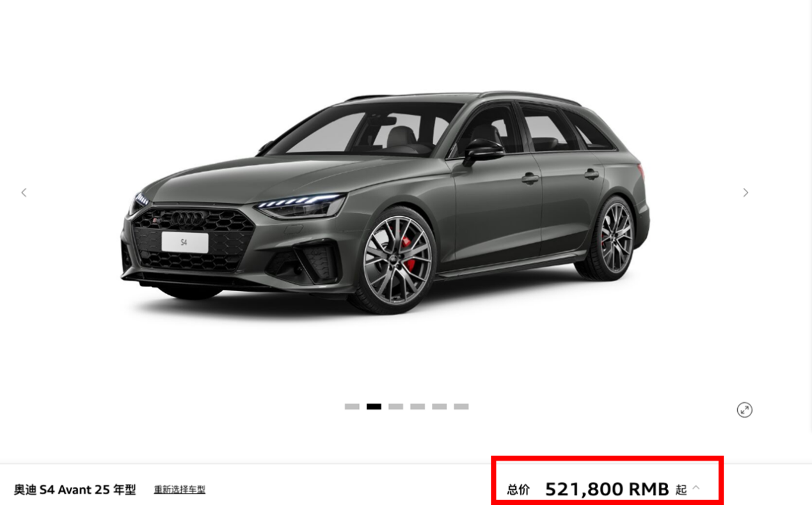Select the active black second carousel indicator
Viewport: 812px width, 507px height.
point(374,407)
